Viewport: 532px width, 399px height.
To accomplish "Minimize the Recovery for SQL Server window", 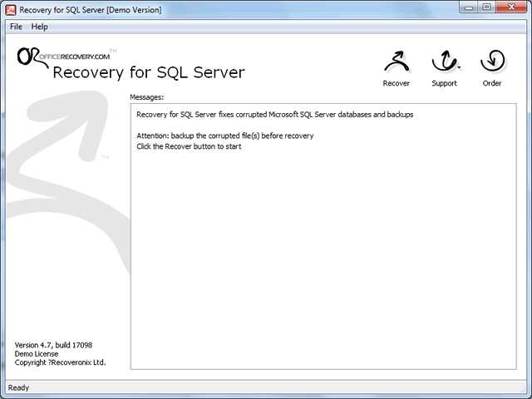I will [469, 7].
